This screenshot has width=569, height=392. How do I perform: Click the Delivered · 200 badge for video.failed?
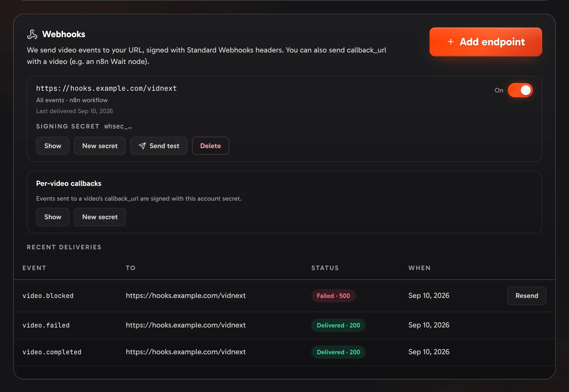tap(338, 325)
